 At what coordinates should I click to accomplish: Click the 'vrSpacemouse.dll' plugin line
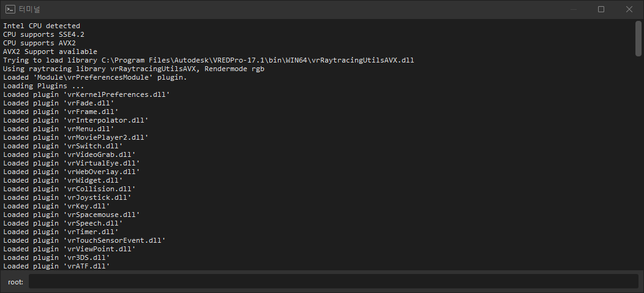coord(72,215)
